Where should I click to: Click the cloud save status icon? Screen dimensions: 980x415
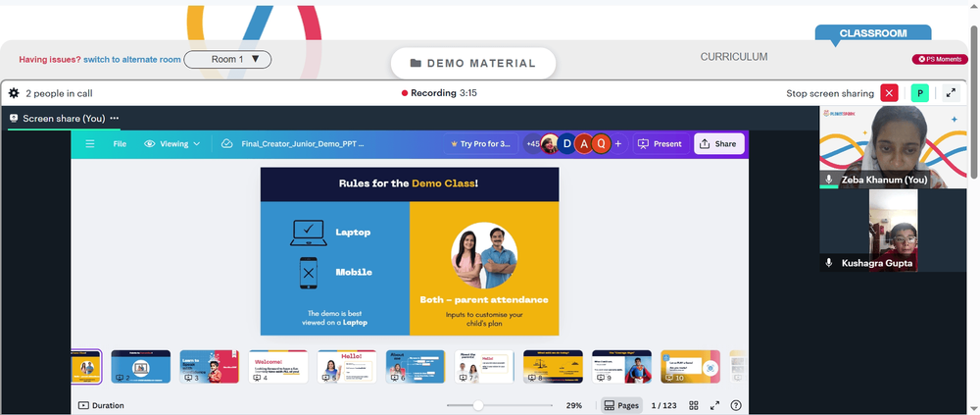pos(227,144)
